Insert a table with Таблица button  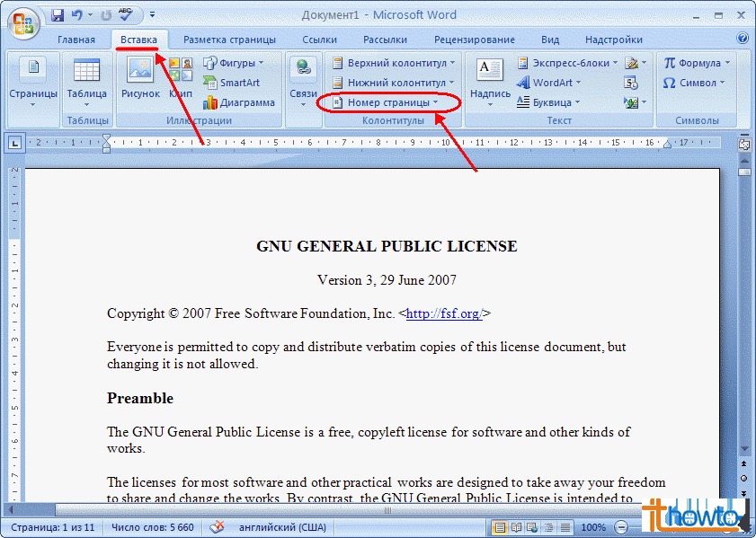(x=87, y=82)
